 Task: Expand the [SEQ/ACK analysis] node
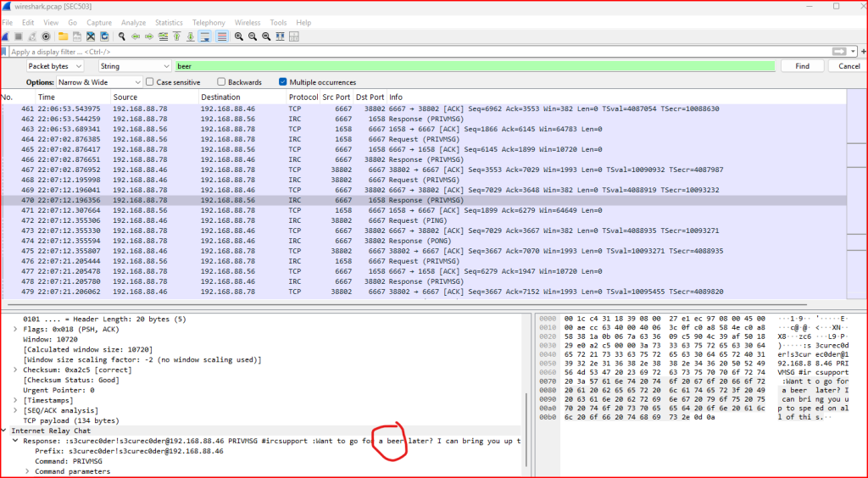(15, 410)
